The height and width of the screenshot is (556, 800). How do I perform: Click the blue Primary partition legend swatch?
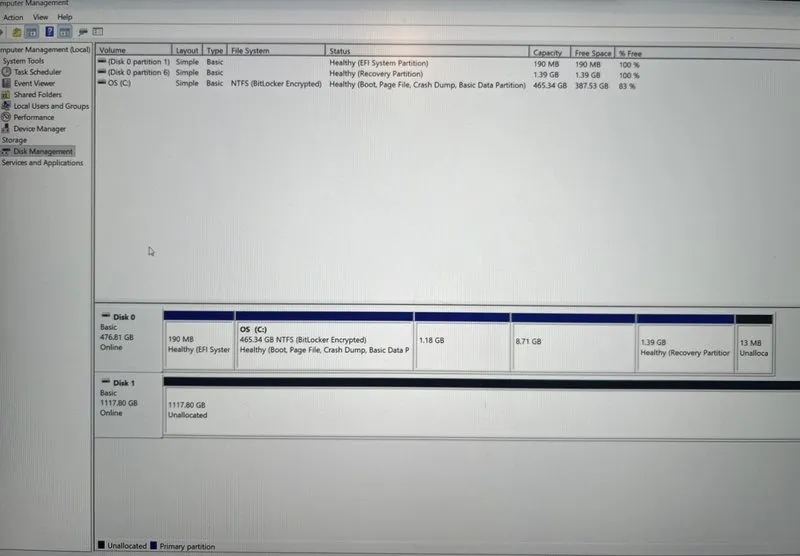pos(154,545)
